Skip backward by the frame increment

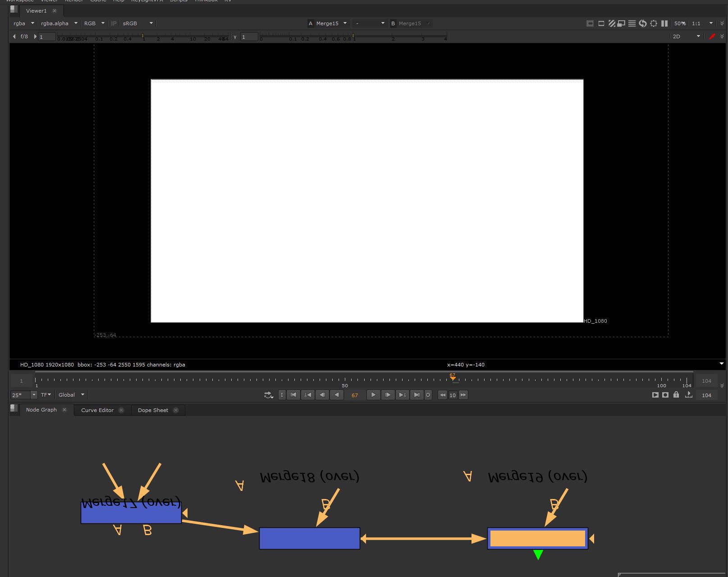(x=443, y=395)
